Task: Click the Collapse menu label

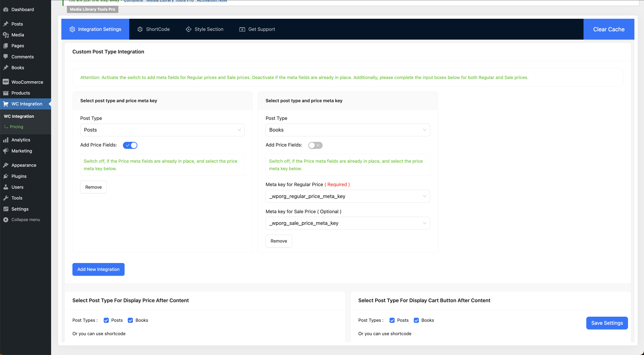Action: (26, 220)
